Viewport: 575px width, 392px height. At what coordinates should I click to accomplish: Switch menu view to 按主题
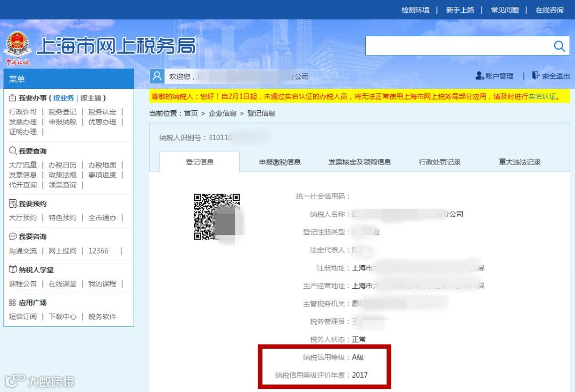point(91,98)
